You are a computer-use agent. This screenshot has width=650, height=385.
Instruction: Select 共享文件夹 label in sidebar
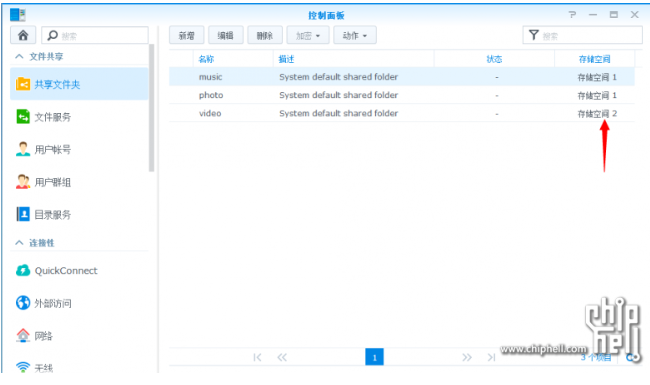pyautogui.click(x=57, y=85)
